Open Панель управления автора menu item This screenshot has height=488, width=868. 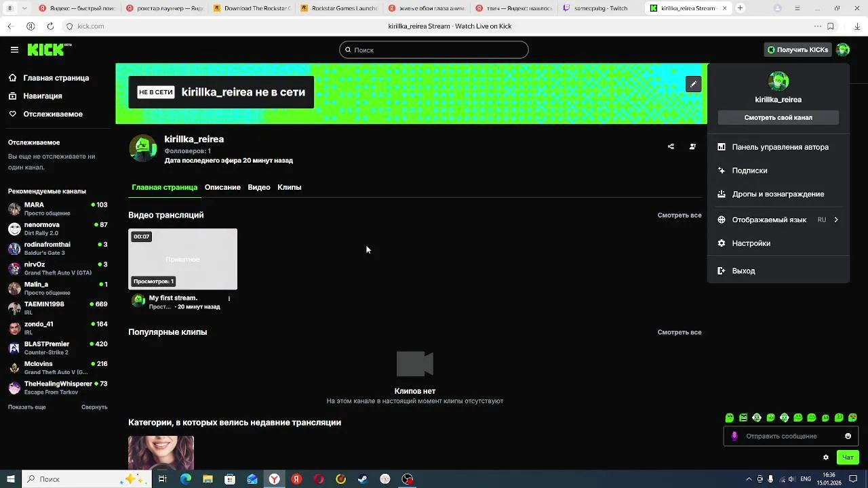pyautogui.click(x=778, y=146)
